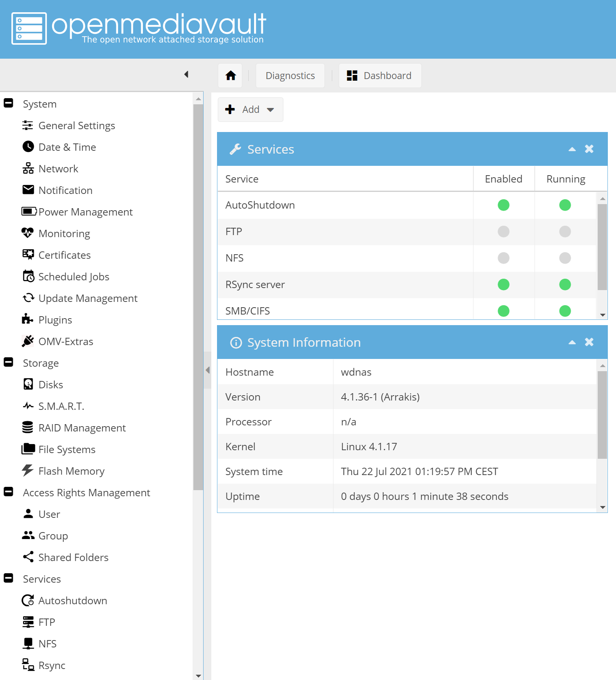Click the Uptime value text
The width and height of the screenshot is (616, 680).
point(425,496)
